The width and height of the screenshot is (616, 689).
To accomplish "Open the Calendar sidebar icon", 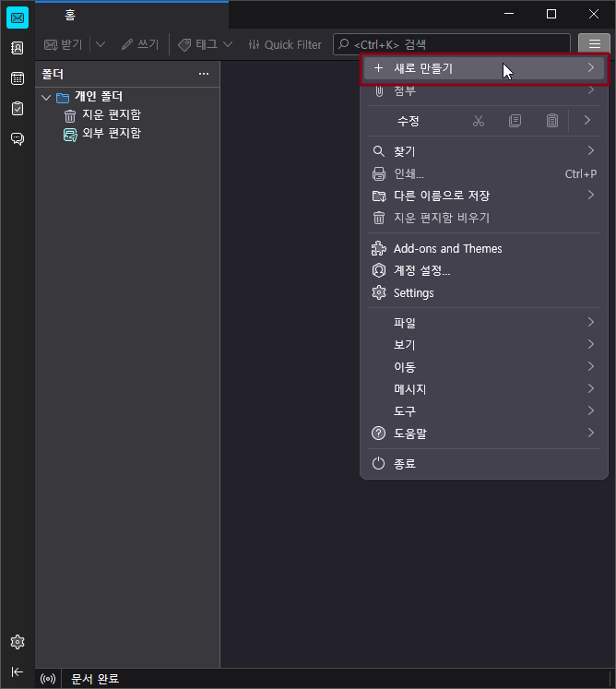I will 18,78.
